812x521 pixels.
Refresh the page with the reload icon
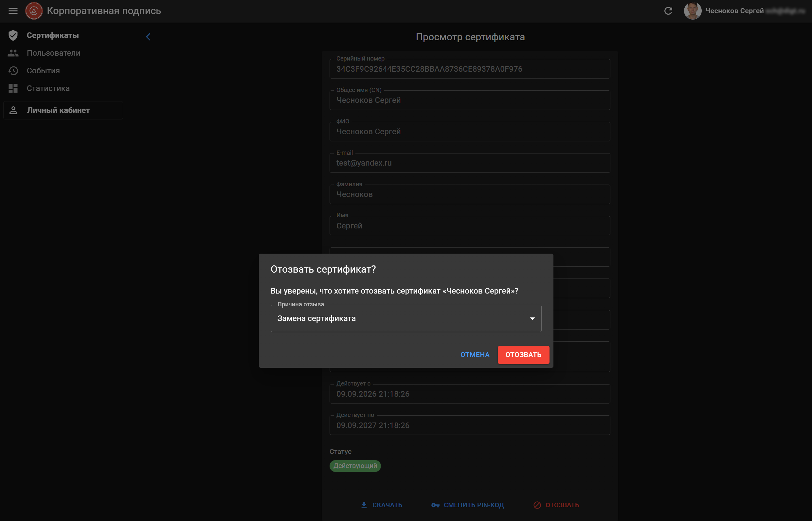(668, 11)
